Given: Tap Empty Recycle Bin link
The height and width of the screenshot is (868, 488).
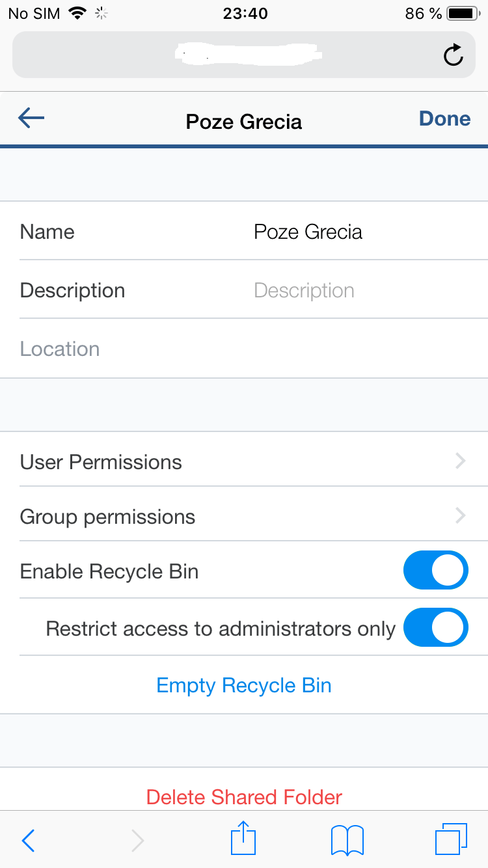Looking at the screenshot, I should tap(244, 685).
